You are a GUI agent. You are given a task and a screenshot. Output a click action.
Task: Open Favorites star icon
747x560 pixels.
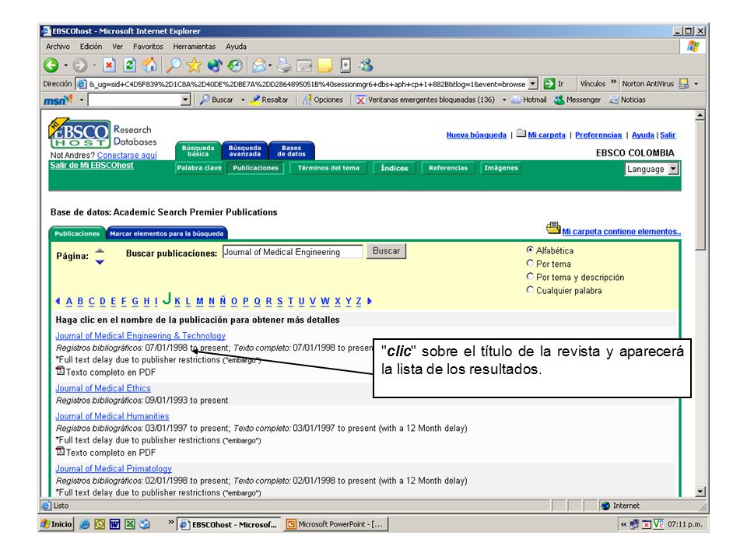pyautogui.click(x=194, y=65)
